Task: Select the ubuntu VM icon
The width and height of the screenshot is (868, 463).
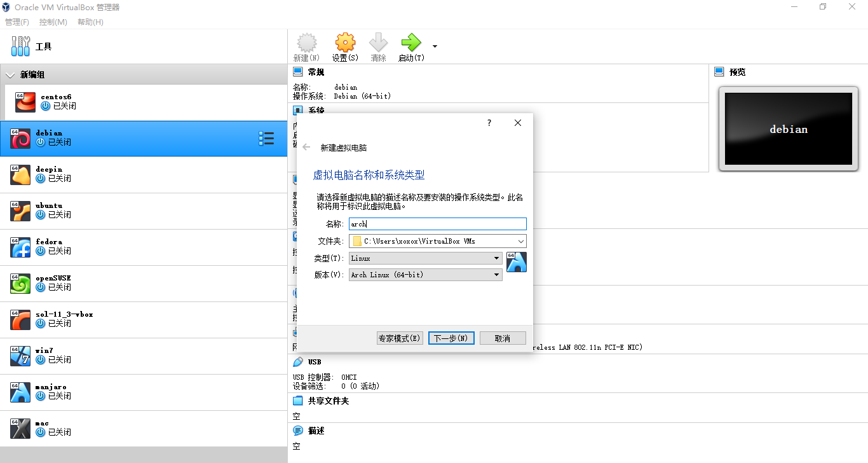Action: coord(20,211)
